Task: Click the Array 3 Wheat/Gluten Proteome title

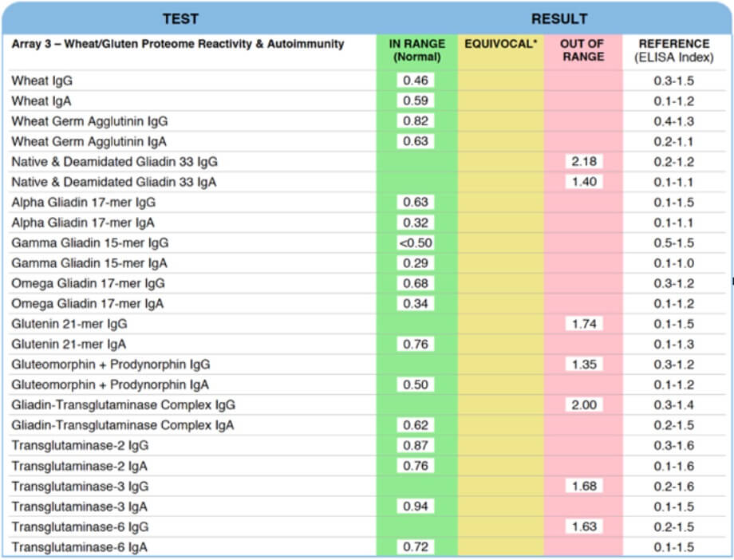Action: (x=177, y=44)
